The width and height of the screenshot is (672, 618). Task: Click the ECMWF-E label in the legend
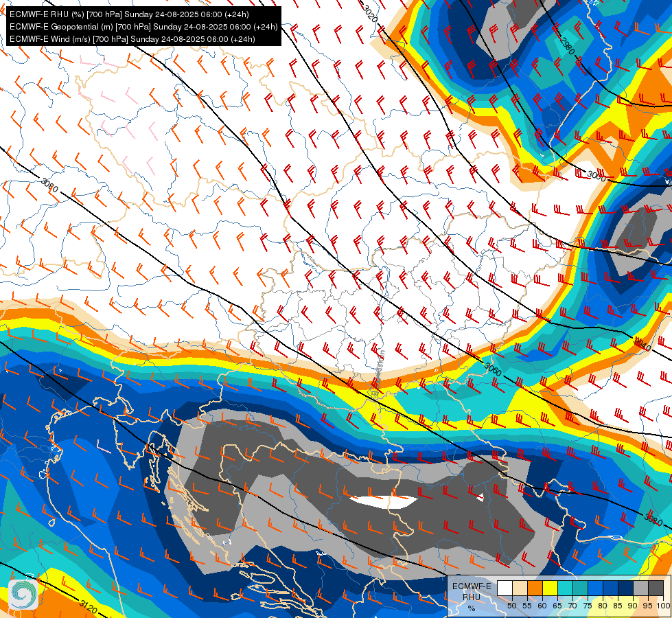472,586
